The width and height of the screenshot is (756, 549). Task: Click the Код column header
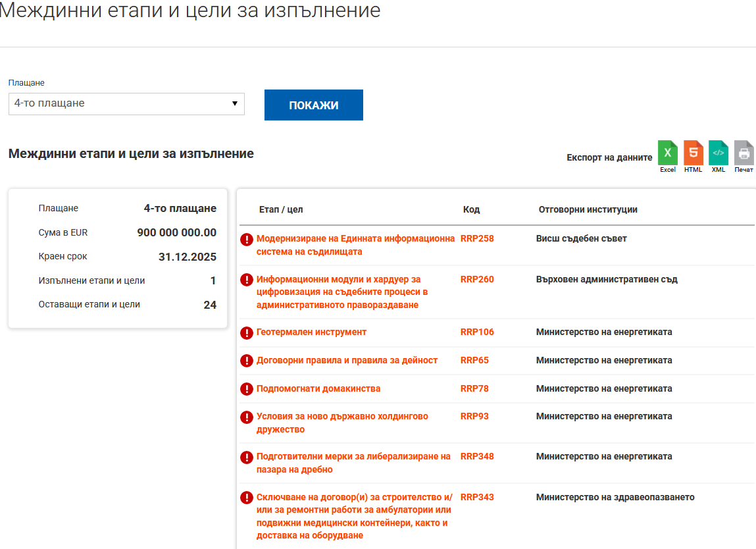point(471,210)
